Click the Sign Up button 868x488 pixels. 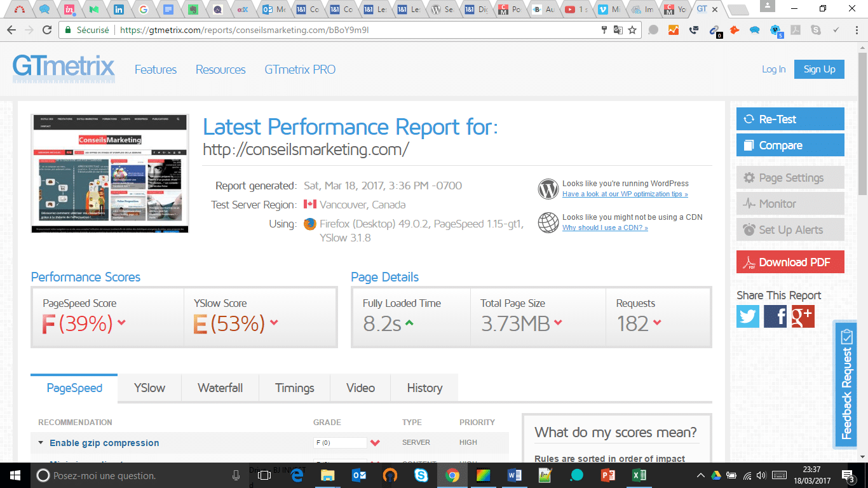[x=819, y=69]
